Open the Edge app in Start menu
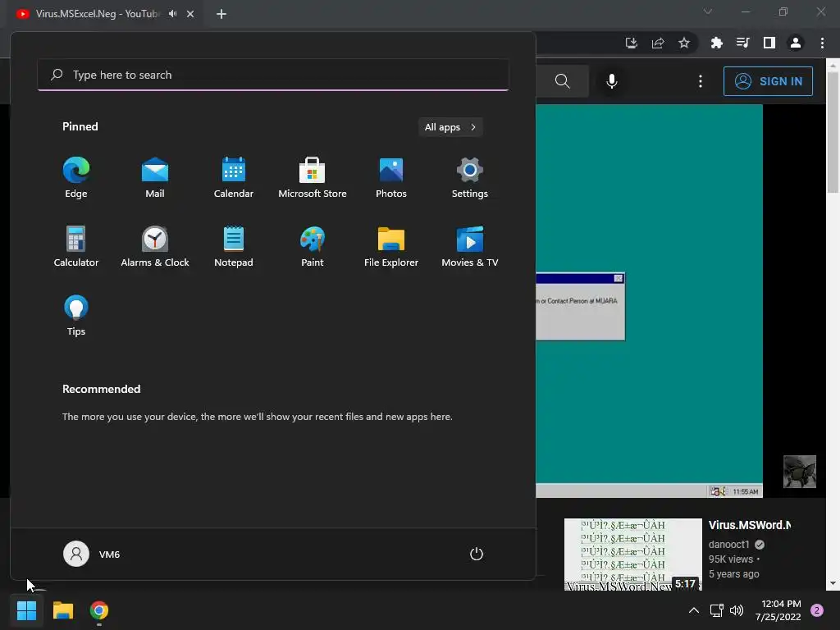The width and height of the screenshot is (840, 630). tap(76, 177)
